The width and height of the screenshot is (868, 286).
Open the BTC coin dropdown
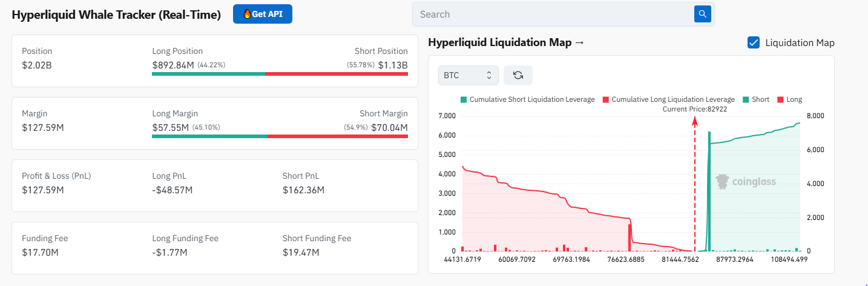pos(469,75)
